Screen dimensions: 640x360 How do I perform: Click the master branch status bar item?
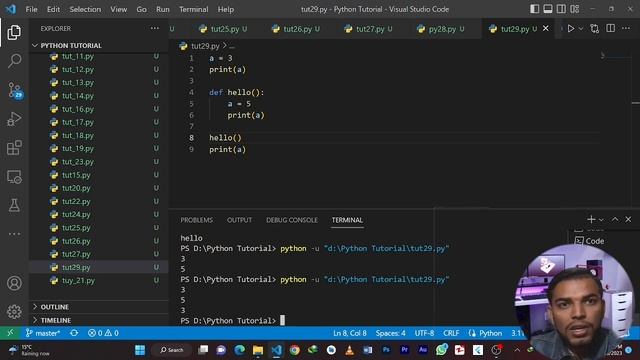[43, 333]
